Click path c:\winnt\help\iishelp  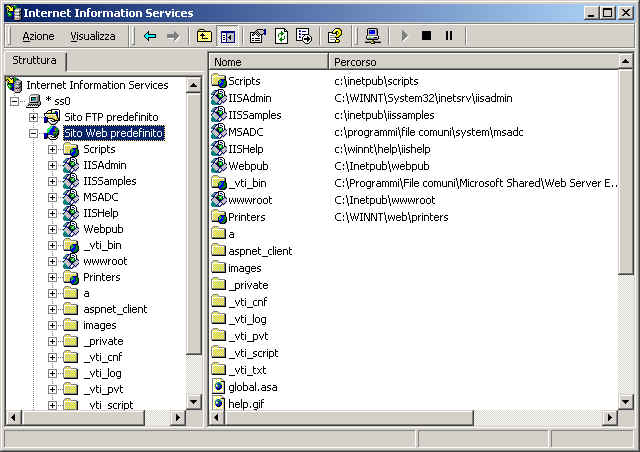[x=382, y=149]
